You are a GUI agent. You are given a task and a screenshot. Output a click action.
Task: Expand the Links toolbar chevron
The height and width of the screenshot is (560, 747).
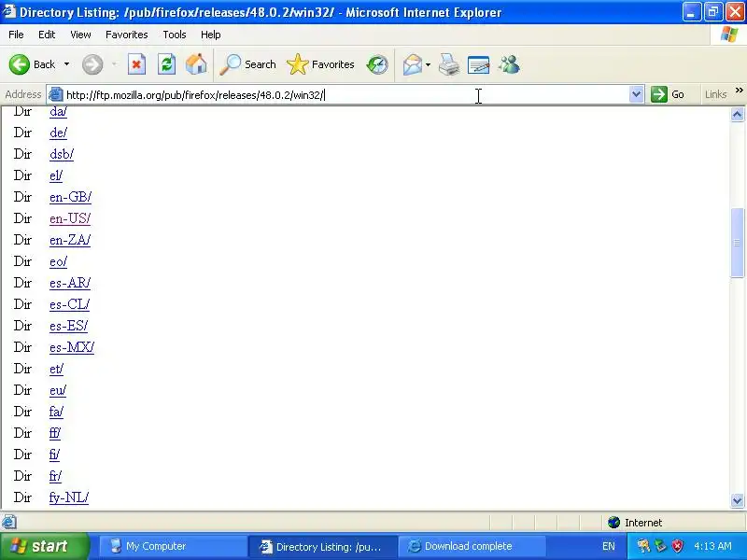point(740,90)
